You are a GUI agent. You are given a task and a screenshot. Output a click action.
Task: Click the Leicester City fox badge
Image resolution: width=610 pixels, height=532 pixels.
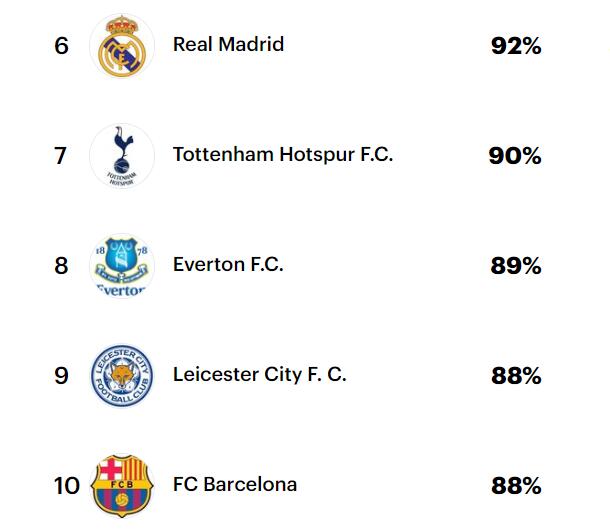click(x=122, y=376)
